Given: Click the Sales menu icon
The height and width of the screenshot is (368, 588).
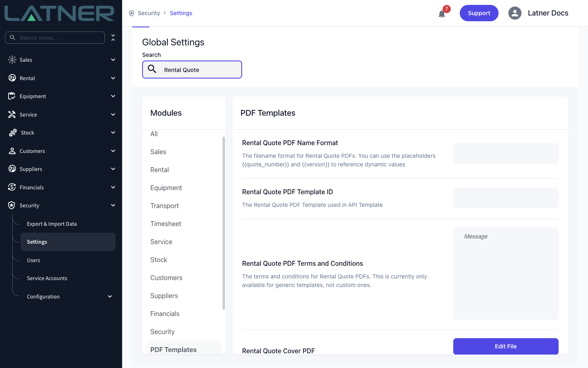Looking at the screenshot, I should point(12,60).
